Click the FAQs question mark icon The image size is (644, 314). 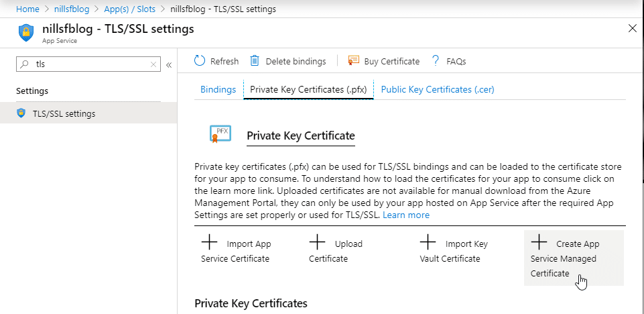[436, 61]
